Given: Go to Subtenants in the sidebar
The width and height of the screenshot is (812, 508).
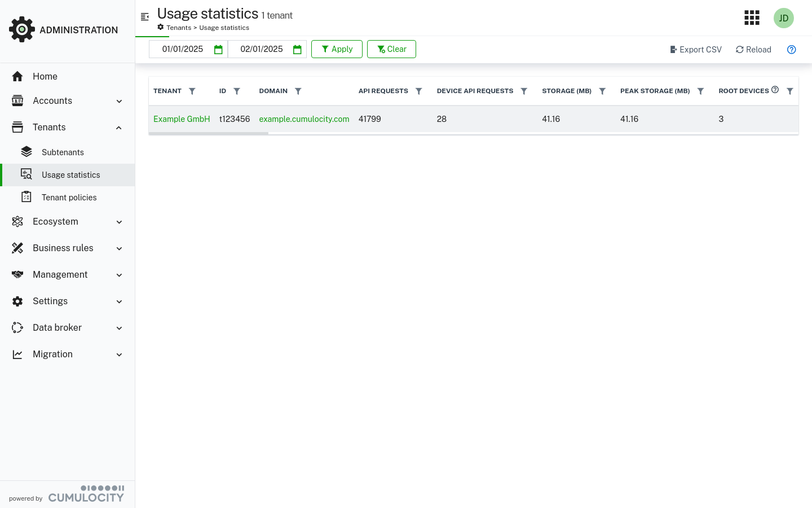Looking at the screenshot, I should [x=63, y=152].
